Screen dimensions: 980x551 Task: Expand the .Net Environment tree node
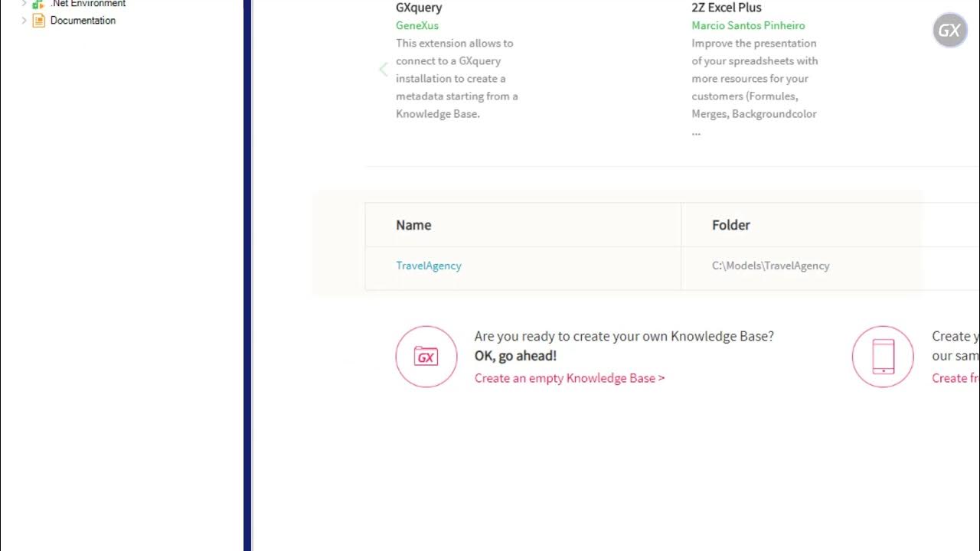[24, 4]
